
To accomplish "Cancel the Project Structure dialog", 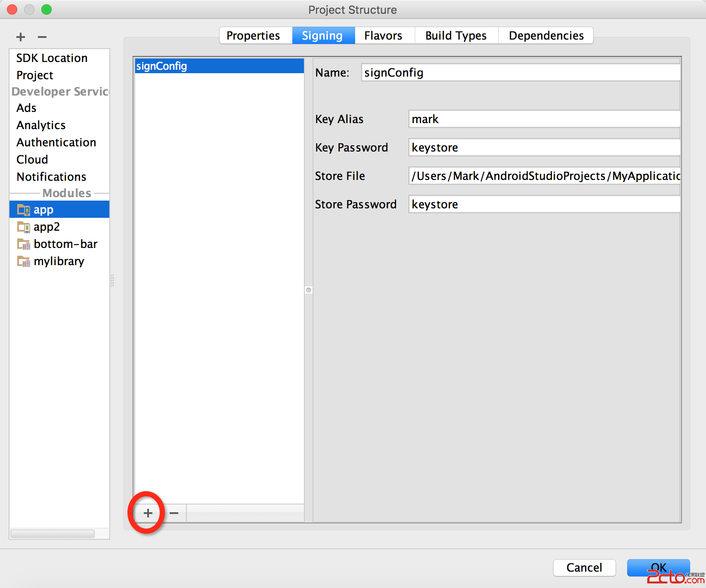I will (584, 568).
